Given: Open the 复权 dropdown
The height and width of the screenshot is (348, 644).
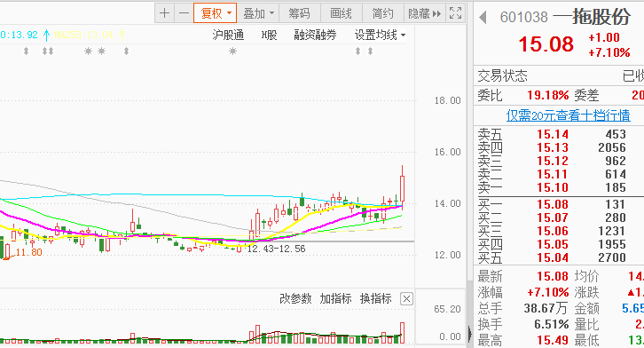Looking at the screenshot, I should [216, 13].
